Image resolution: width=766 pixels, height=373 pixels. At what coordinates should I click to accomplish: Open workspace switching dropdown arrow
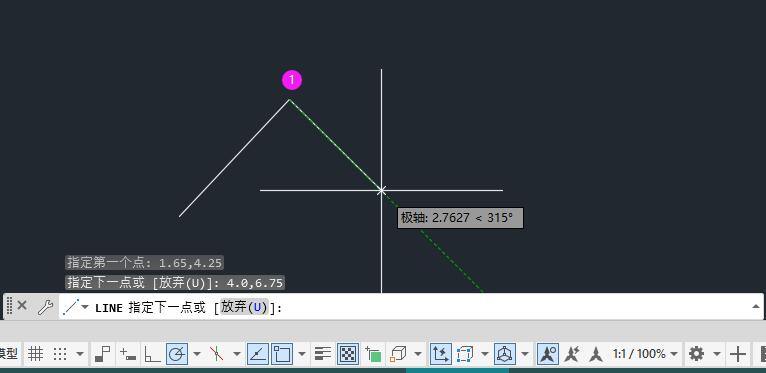pos(717,353)
